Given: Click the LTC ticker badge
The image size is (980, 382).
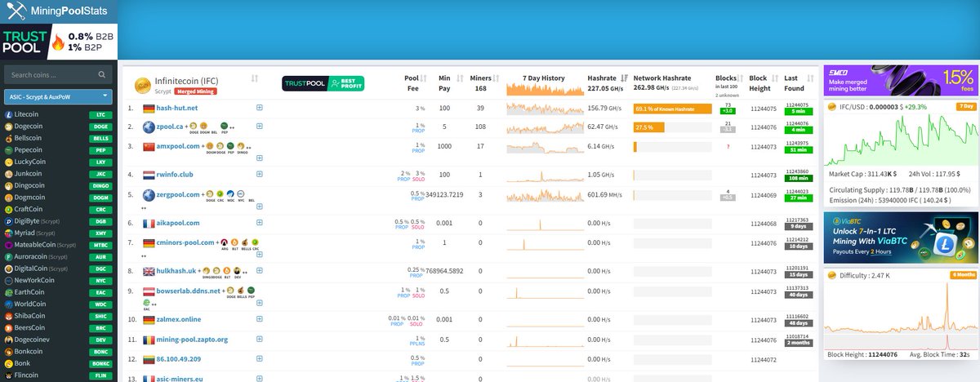Looking at the screenshot, I should click(x=100, y=115).
